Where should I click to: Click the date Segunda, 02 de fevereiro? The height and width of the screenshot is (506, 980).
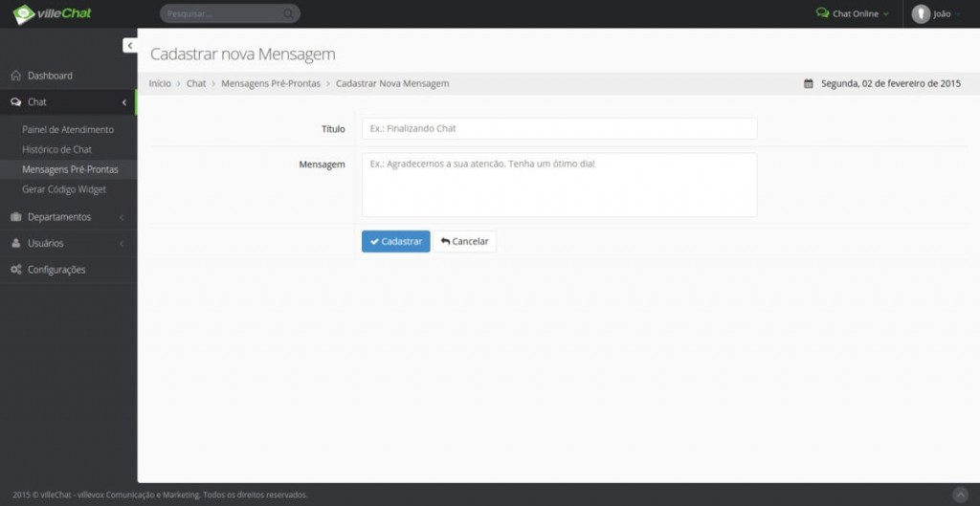click(891, 83)
